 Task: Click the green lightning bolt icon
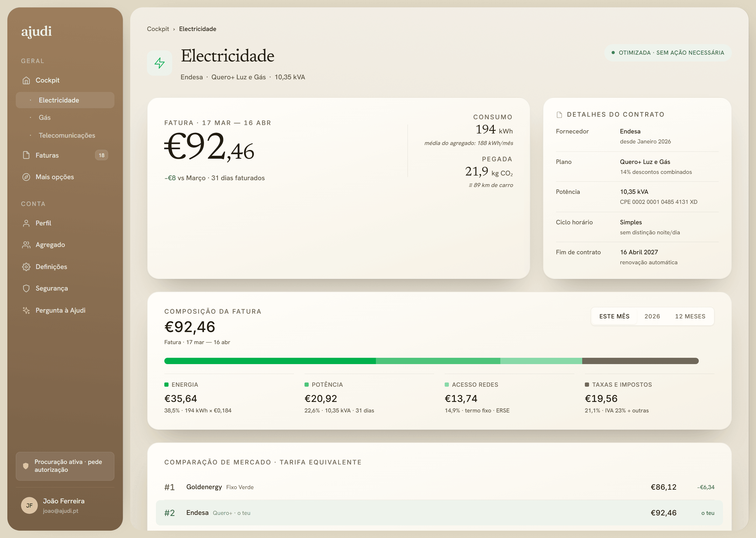pos(160,63)
